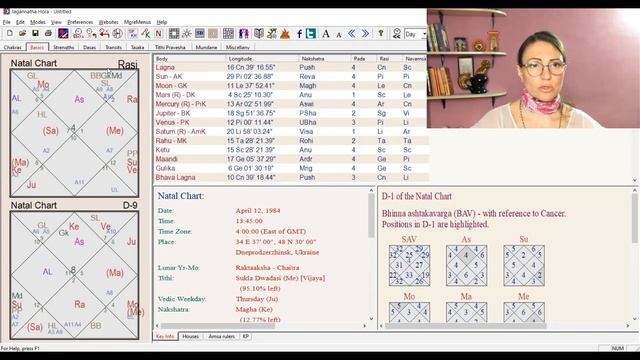Step forward with double-right chevron icon

click(x=365, y=34)
